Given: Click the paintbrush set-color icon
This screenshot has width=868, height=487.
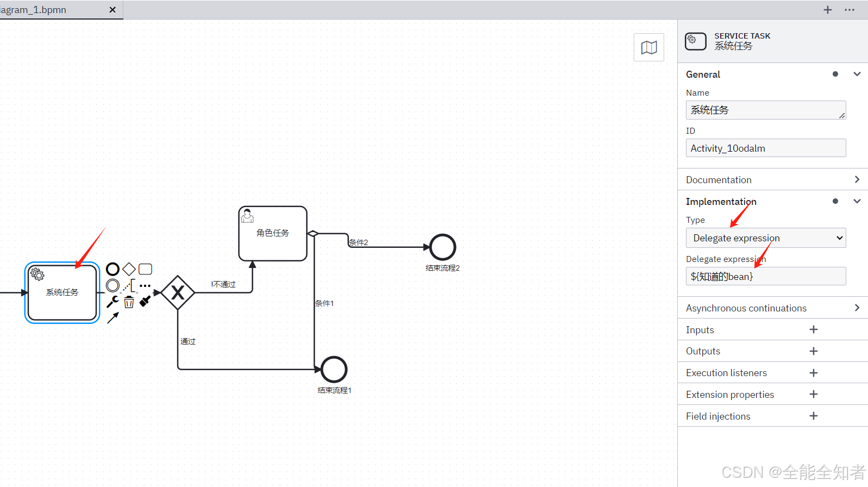Looking at the screenshot, I should click(x=145, y=301).
